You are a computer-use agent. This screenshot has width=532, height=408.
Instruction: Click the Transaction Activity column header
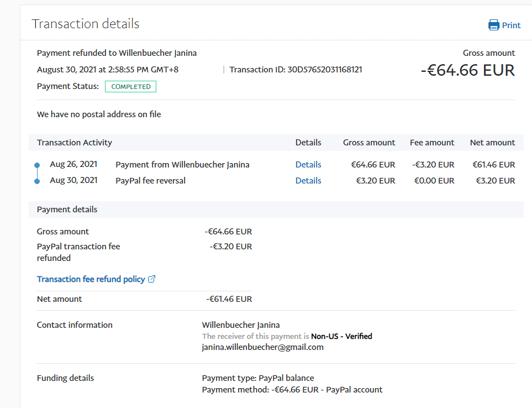[75, 142]
